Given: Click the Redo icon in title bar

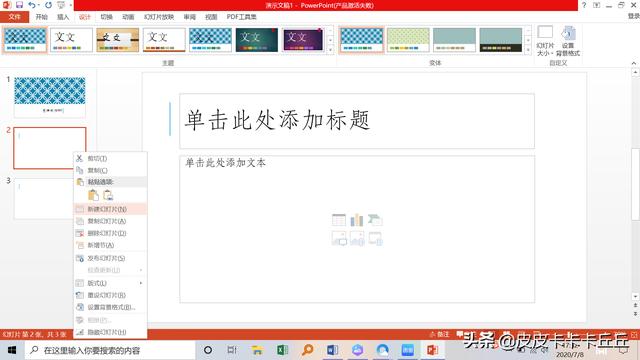Looking at the screenshot, I should [48, 5].
